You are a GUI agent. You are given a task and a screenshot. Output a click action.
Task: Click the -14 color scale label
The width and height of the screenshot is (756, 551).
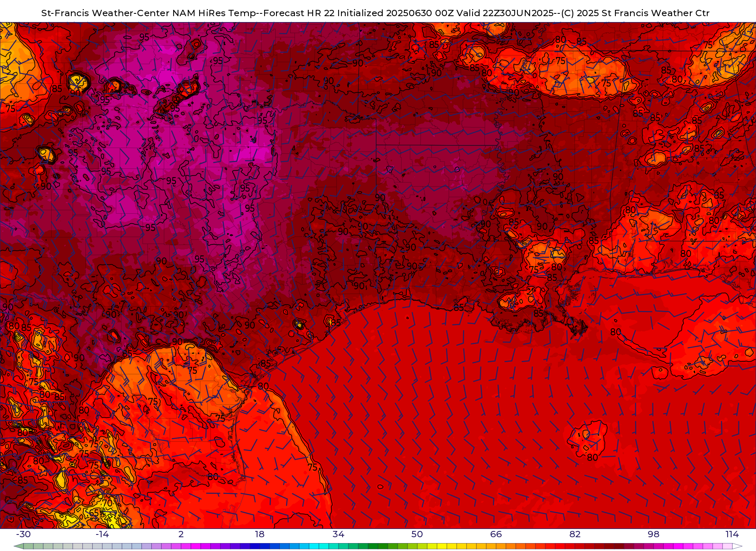point(102,534)
